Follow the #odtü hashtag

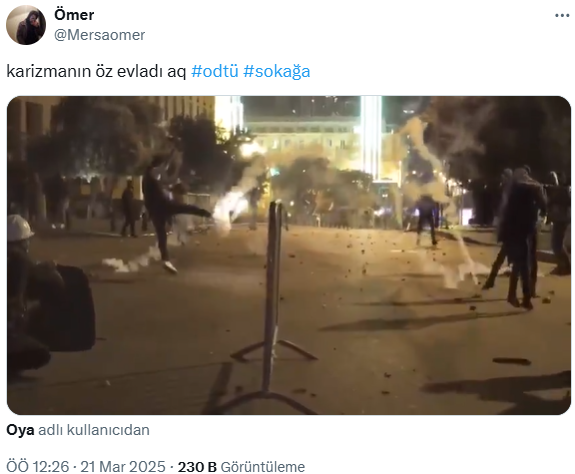pos(215,71)
